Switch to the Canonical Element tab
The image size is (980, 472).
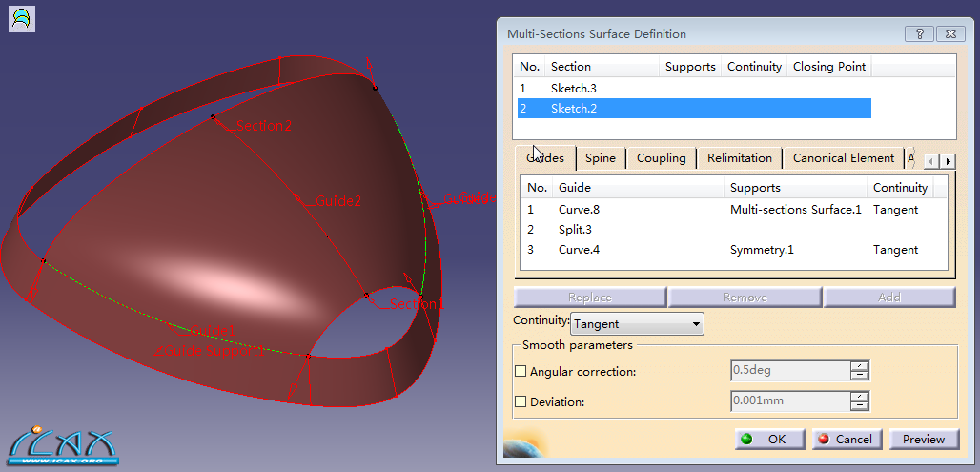click(x=844, y=158)
